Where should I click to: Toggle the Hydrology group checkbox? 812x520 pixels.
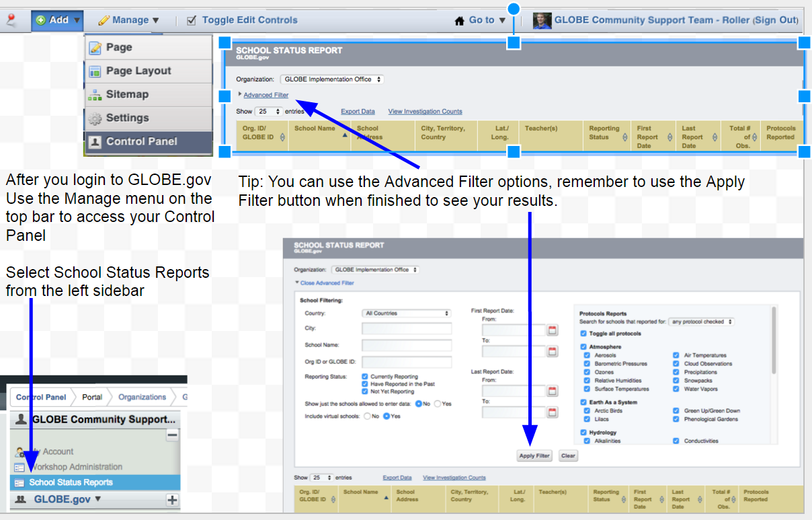coord(583,433)
